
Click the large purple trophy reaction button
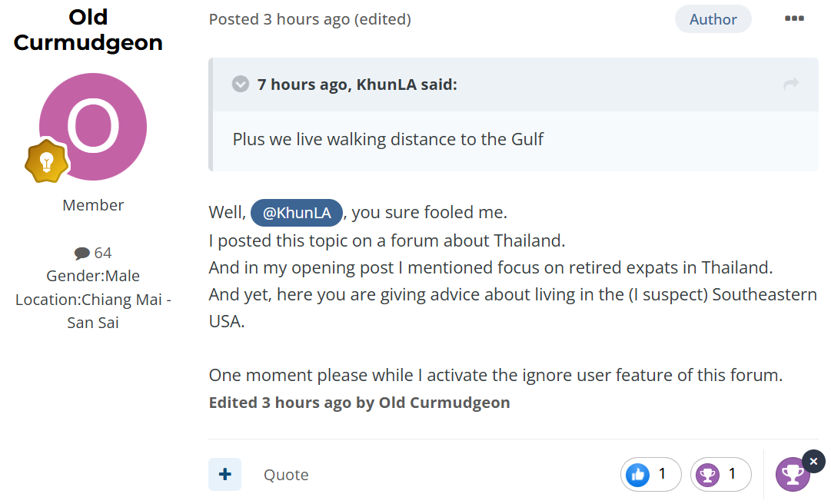[x=793, y=476]
